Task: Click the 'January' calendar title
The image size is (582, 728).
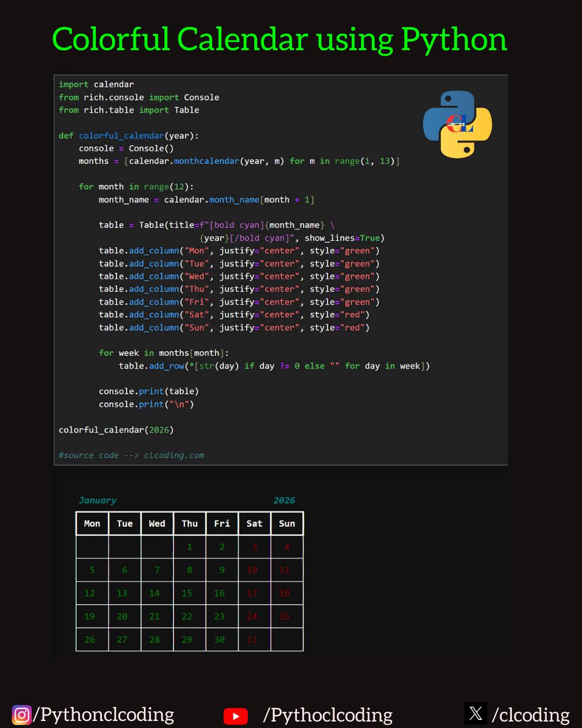Action: pos(98,500)
